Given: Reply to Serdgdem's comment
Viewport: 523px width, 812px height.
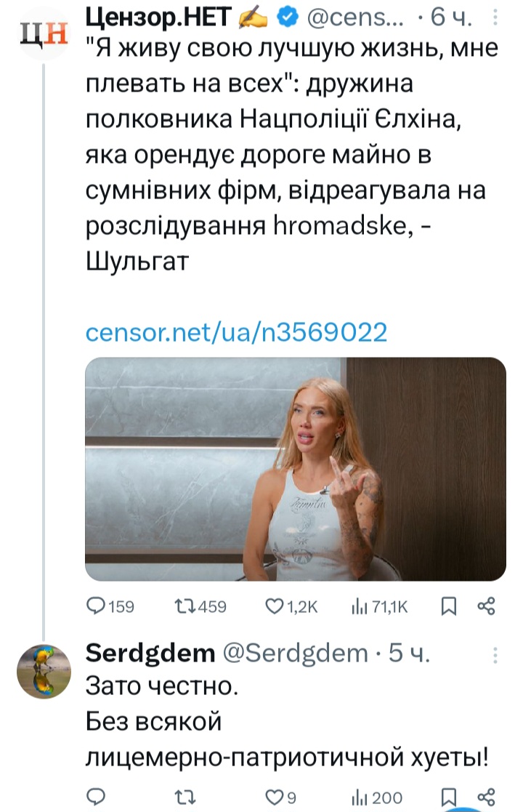Looking at the screenshot, I should coord(97,797).
